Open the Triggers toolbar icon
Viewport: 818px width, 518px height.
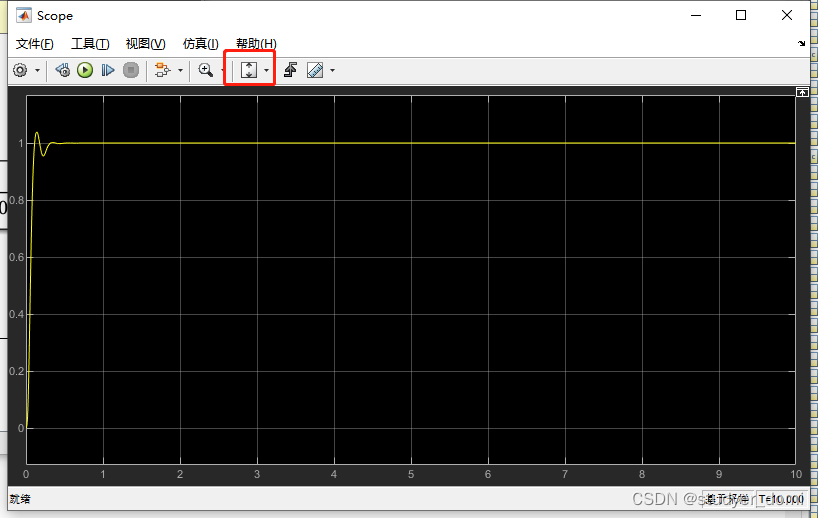pos(291,70)
